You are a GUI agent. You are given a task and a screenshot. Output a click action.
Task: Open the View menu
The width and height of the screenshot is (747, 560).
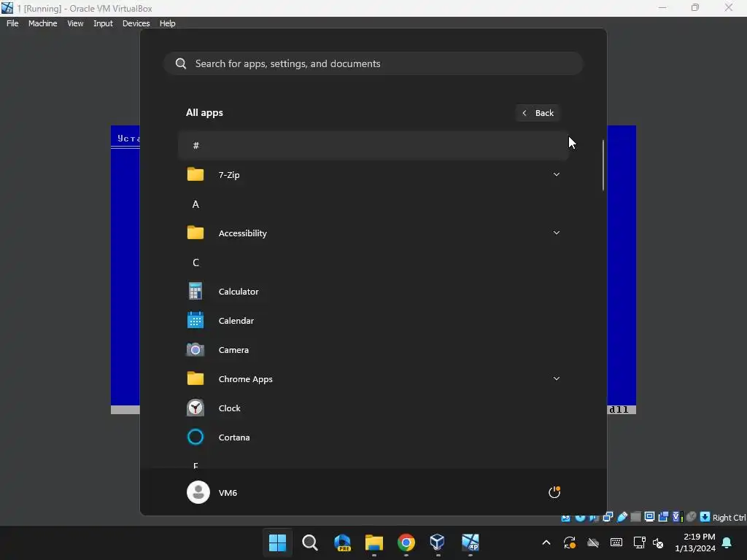[75, 23]
